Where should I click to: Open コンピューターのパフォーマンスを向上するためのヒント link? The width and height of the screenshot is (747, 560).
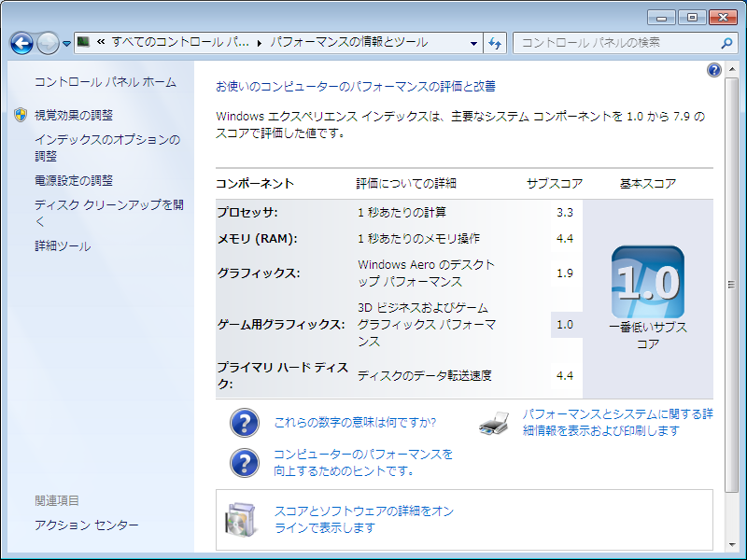tap(363, 462)
